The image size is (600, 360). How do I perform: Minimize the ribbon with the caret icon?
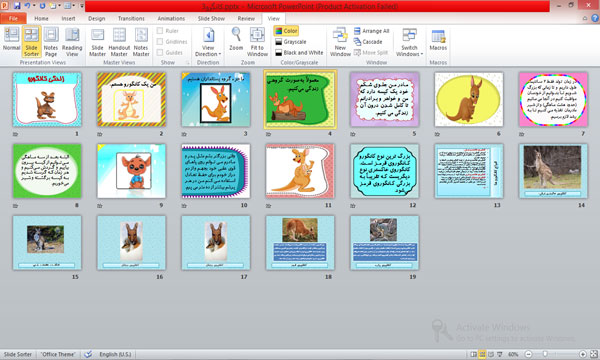click(x=585, y=18)
